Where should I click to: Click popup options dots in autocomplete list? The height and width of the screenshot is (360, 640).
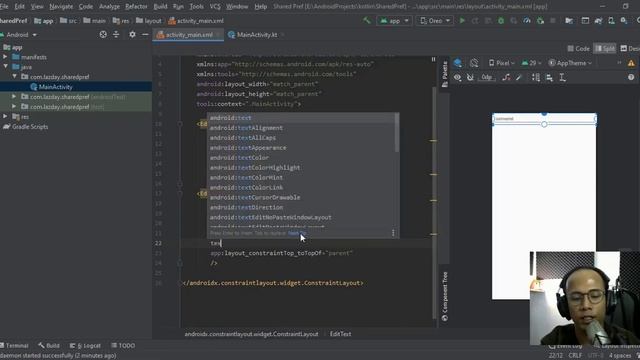coord(393,233)
